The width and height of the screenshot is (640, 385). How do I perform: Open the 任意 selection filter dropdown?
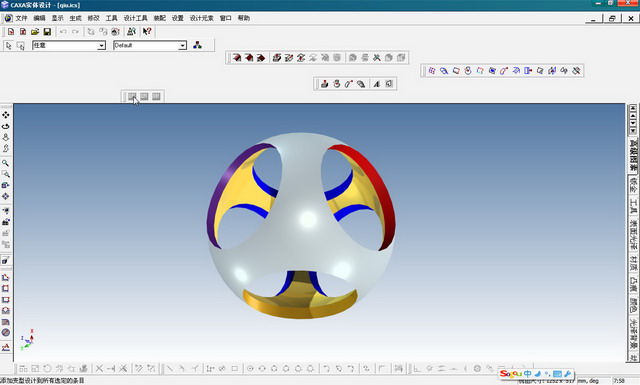point(101,46)
